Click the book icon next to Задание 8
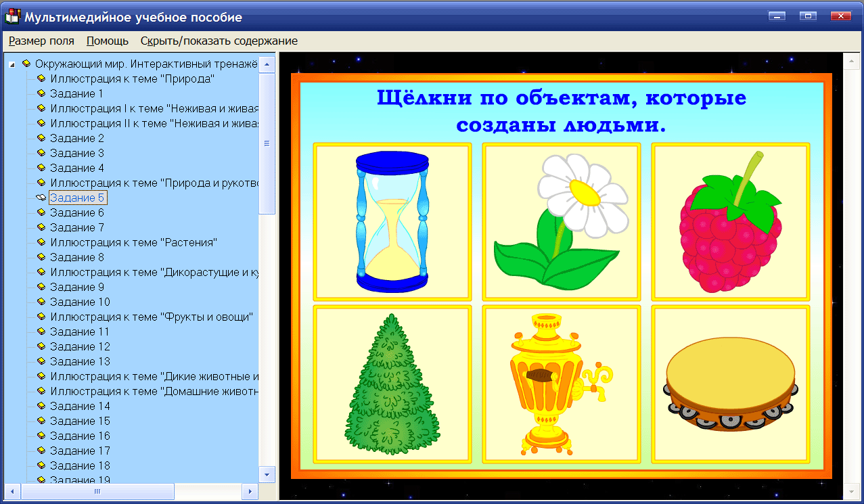The image size is (864, 504). tap(41, 257)
